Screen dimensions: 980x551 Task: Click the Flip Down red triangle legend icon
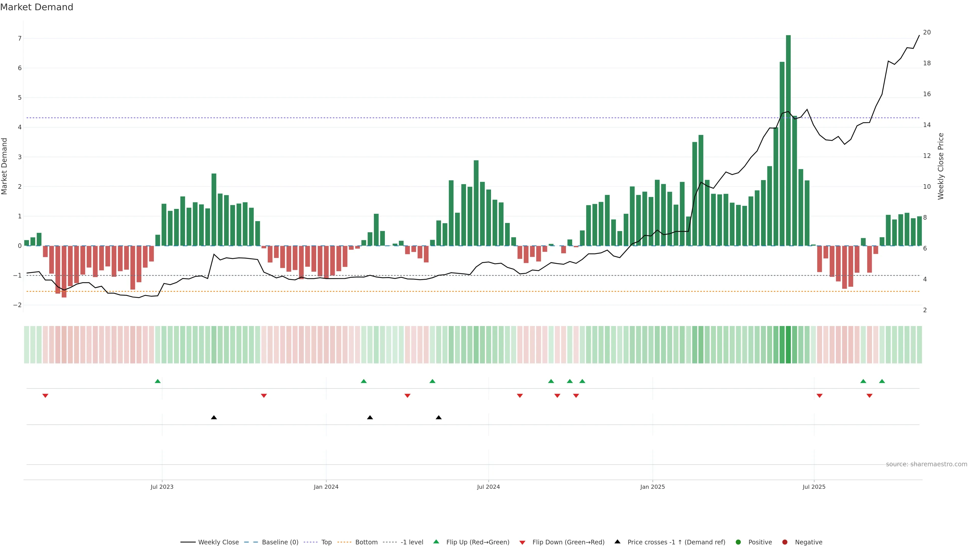tap(522, 542)
